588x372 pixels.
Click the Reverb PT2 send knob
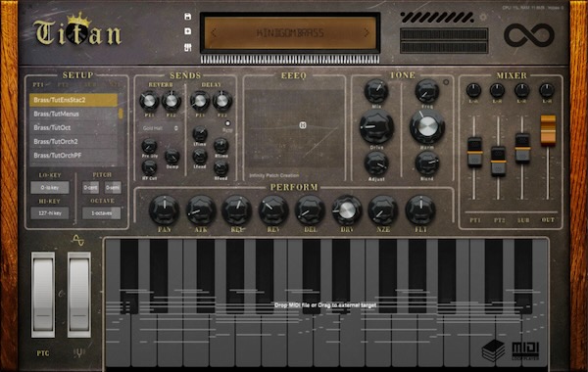tap(171, 101)
